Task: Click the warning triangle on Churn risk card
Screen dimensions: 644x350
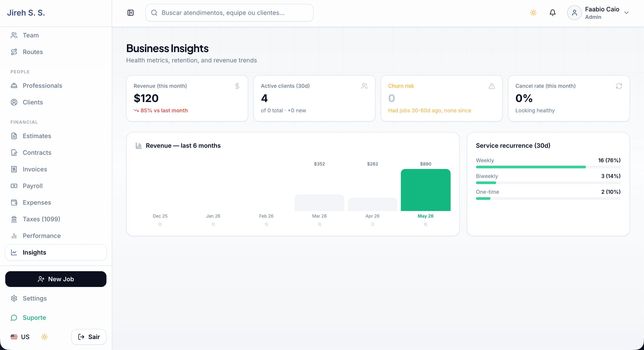Action: (x=492, y=86)
